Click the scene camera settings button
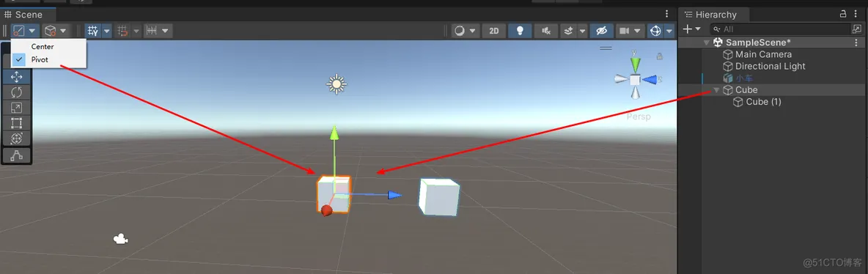 (625, 31)
